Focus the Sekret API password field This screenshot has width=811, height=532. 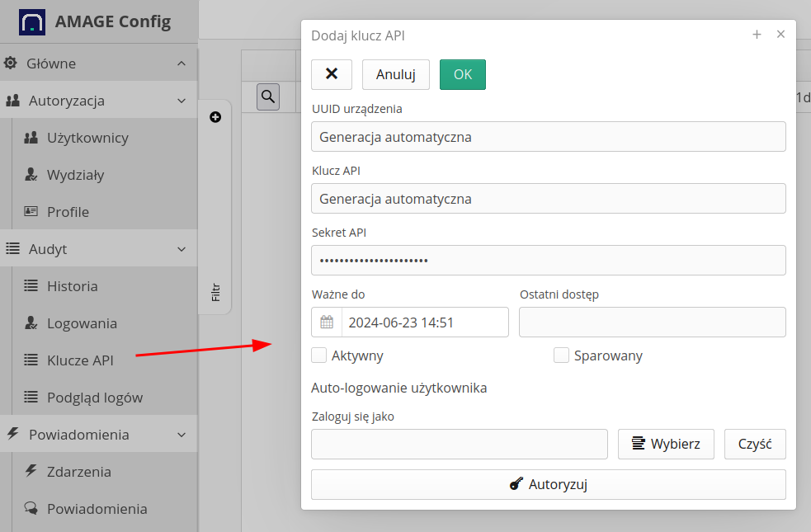548,261
